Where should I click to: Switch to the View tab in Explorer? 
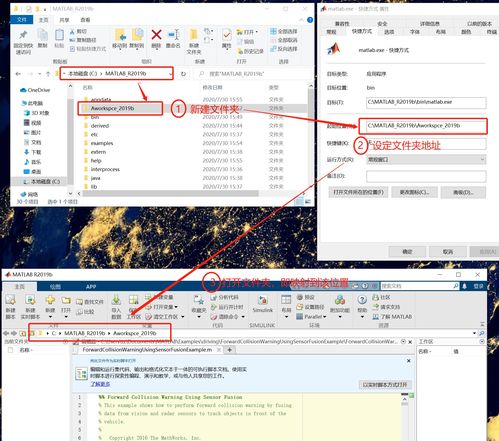[85, 20]
